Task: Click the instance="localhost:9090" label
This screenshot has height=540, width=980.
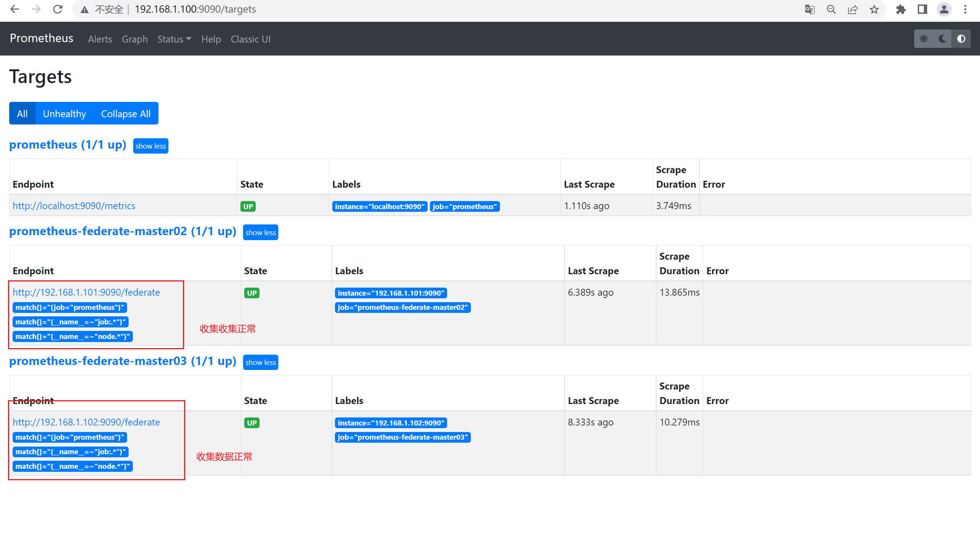Action: pyautogui.click(x=379, y=206)
